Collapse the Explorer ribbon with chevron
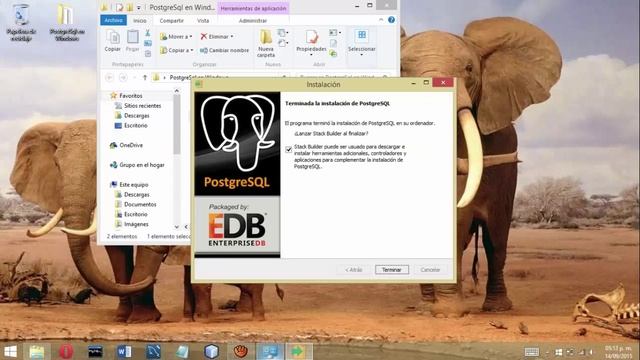This screenshot has height=360, width=640. pos(381,20)
